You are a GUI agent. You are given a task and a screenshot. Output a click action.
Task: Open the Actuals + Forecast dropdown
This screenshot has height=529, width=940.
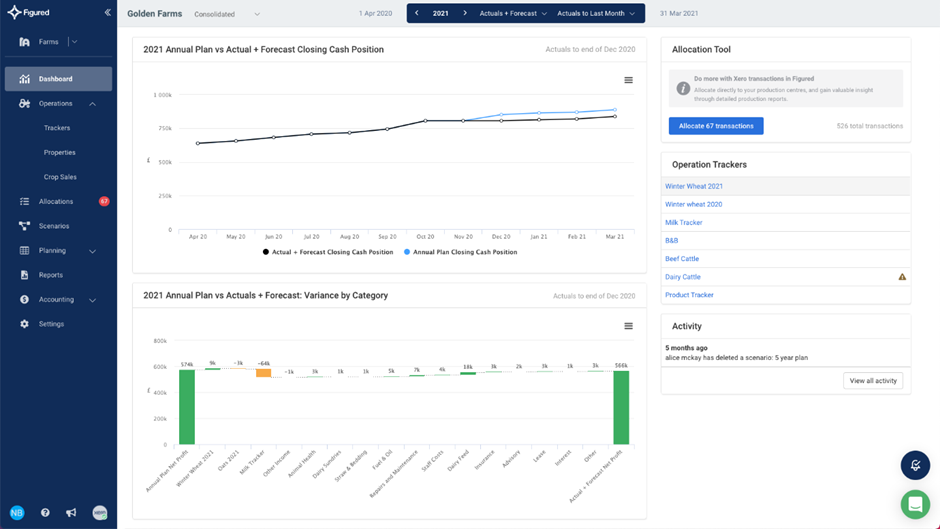click(513, 13)
